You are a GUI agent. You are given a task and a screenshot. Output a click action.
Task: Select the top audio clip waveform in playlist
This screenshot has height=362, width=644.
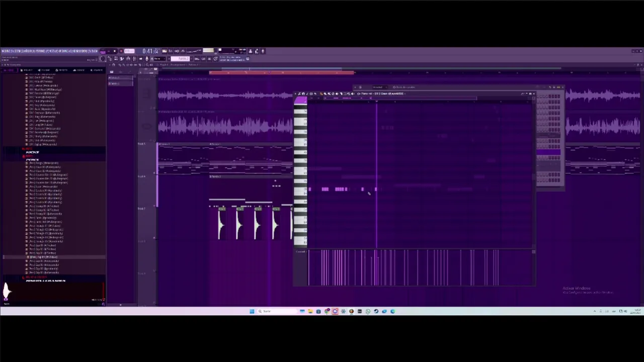click(225, 96)
